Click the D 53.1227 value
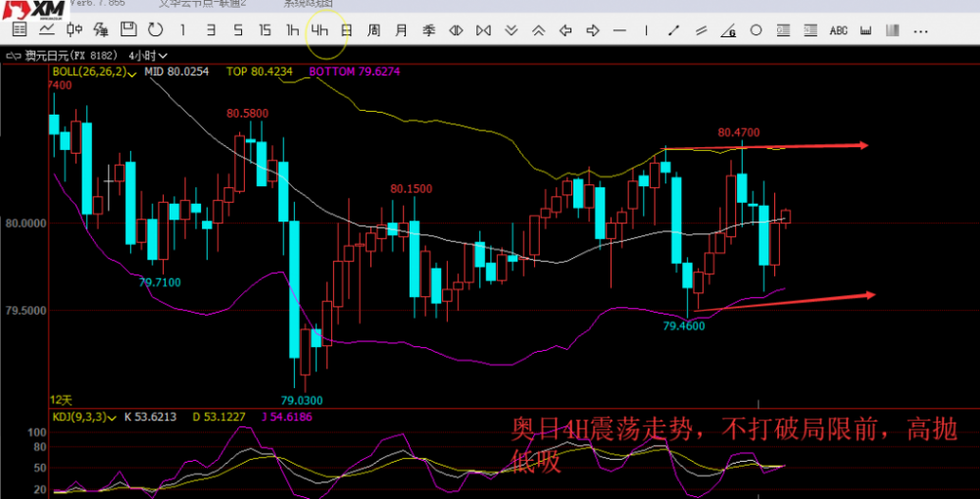 [219, 417]
